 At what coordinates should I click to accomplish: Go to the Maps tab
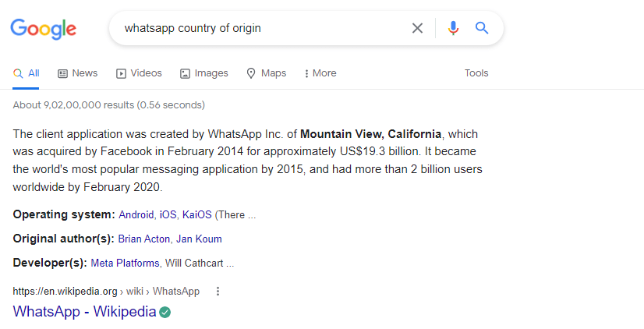point(266,73)
